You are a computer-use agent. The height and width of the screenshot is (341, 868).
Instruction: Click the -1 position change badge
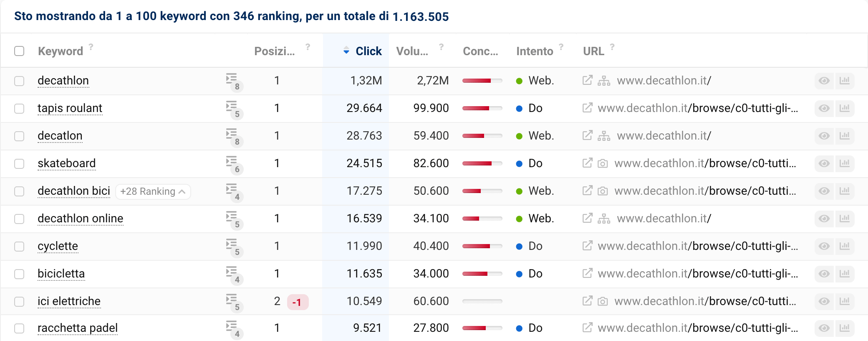pos(298,302)
